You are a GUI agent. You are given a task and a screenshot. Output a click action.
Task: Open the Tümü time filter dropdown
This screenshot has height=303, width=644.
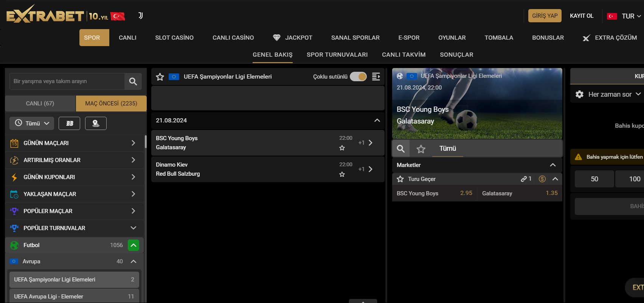click(32, 123)
